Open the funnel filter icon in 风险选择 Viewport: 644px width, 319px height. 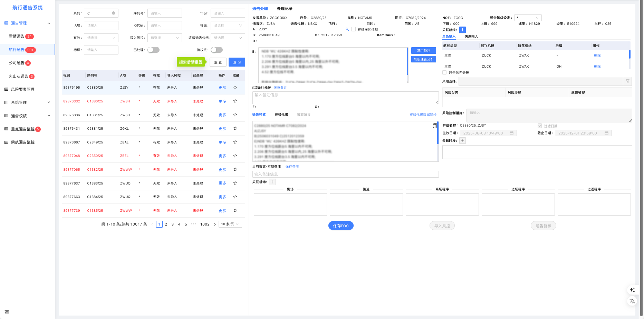pos(627,81)
